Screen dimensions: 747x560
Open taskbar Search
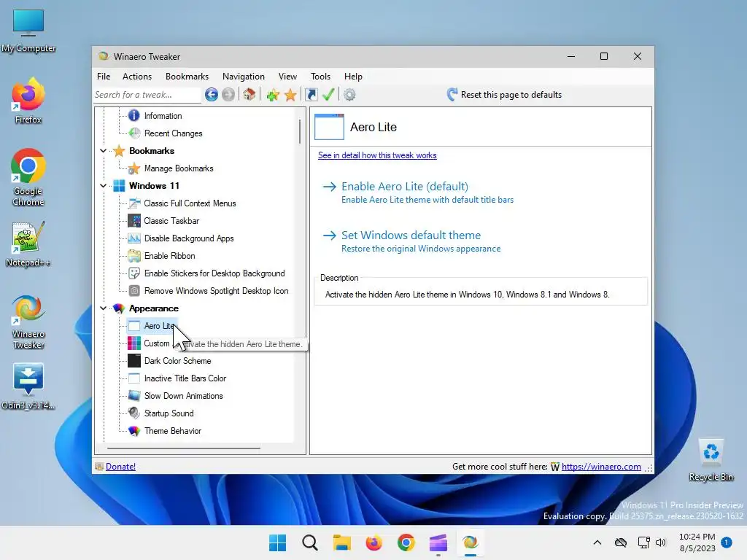[309, 542]
